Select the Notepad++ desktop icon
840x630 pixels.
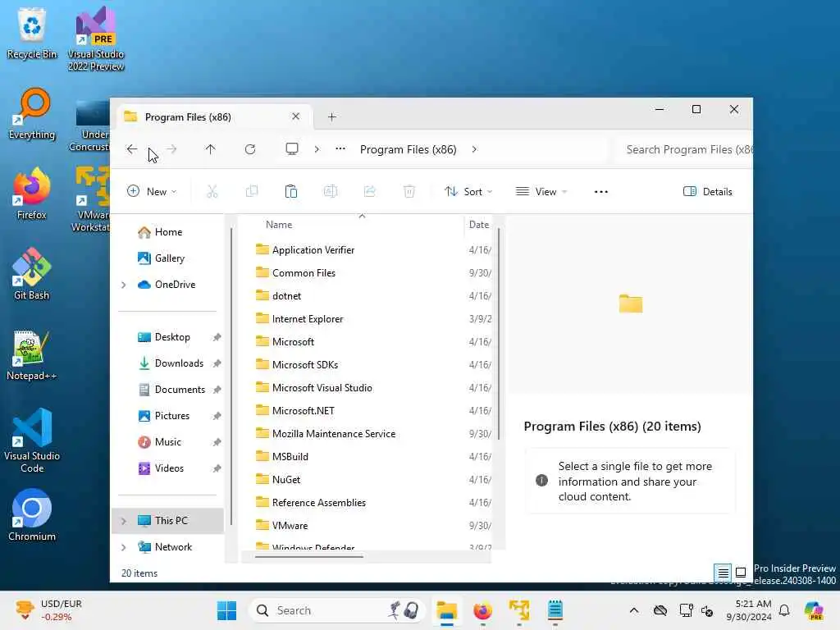[x=32, y=355]
